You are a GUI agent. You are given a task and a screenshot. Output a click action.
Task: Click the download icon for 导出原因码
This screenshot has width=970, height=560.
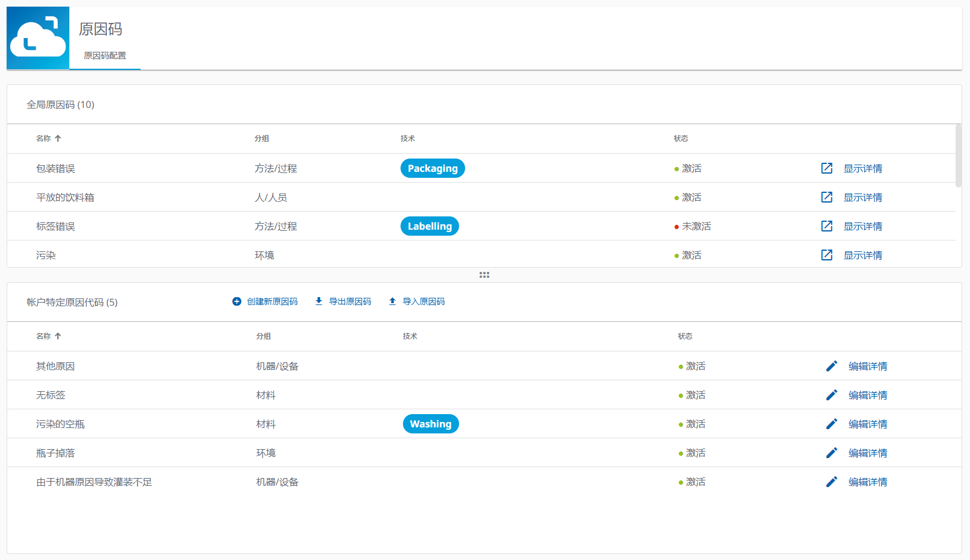click(319, 301)
